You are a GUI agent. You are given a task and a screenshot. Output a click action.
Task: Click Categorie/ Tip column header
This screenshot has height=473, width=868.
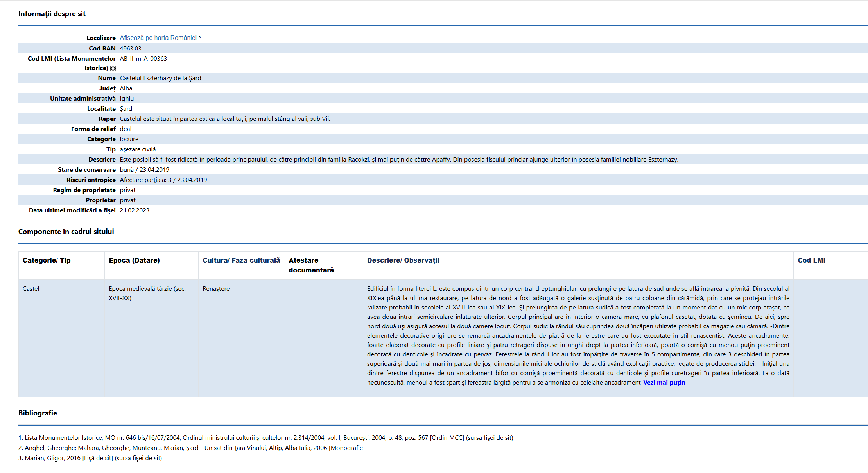click(47, 260)
